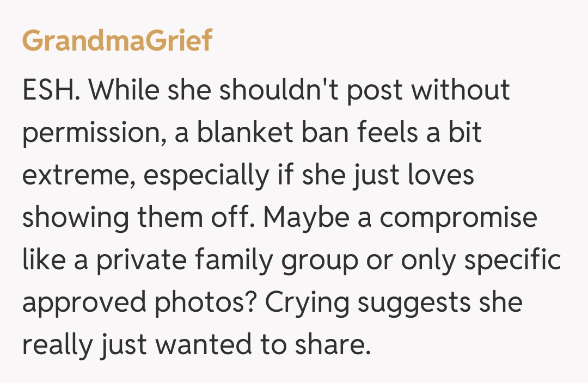Click the word 'really' on the last line
The image size is (588, 383).
[x=55, y=346]
